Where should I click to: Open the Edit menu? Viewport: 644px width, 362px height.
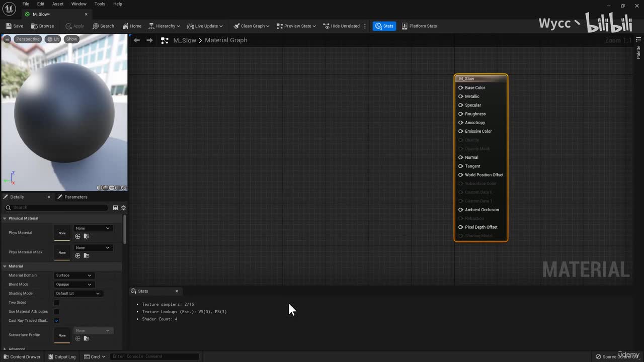pos(41,4)
